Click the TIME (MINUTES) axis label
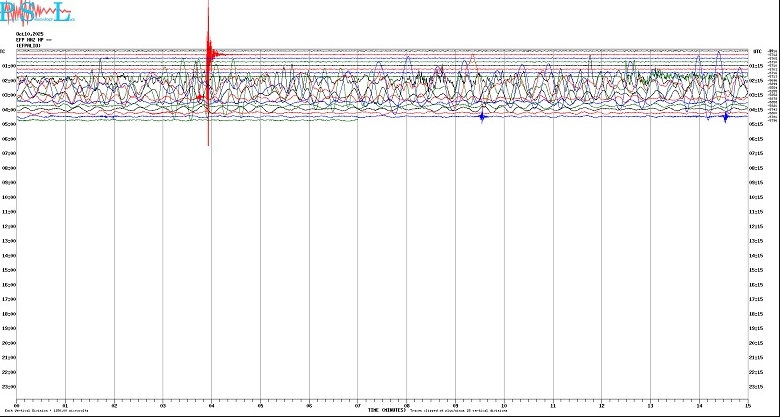Viewport: 780px width, 417px height. click(387, 410)
